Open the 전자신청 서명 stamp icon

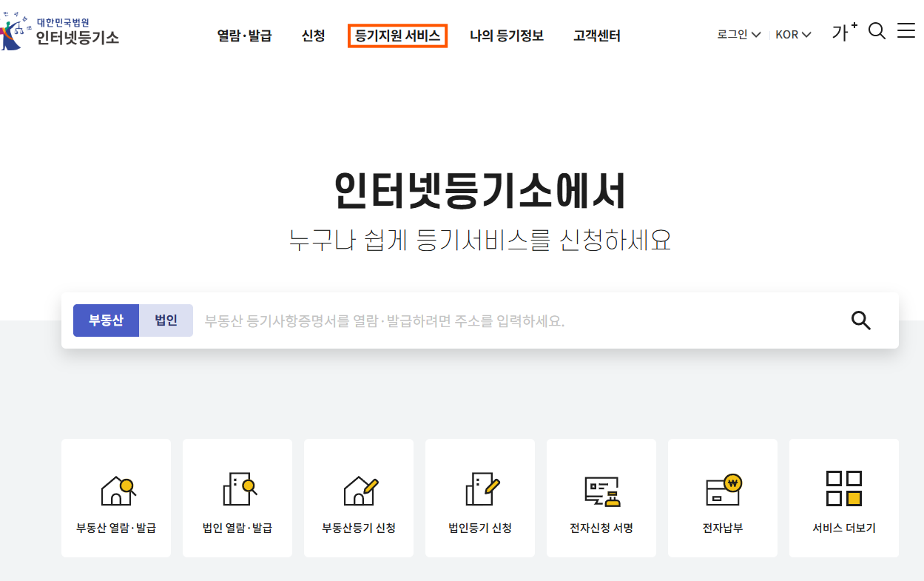click(x=601, y=491)
